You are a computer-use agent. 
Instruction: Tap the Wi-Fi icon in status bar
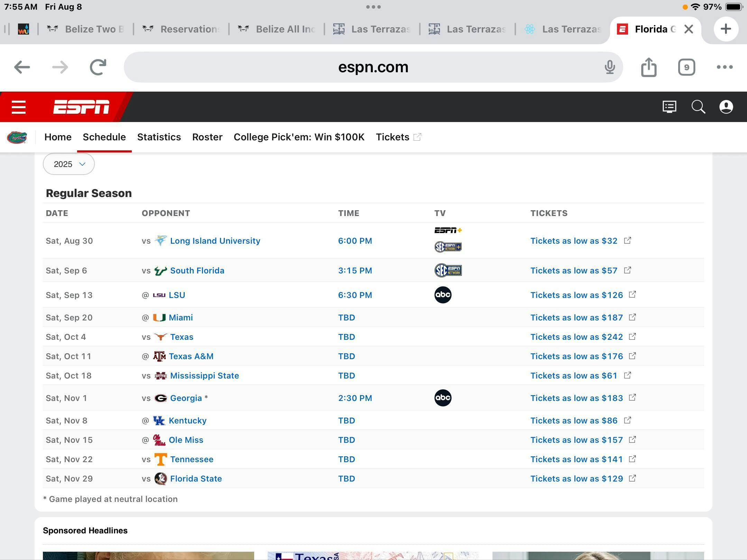[x=695, y=7]
